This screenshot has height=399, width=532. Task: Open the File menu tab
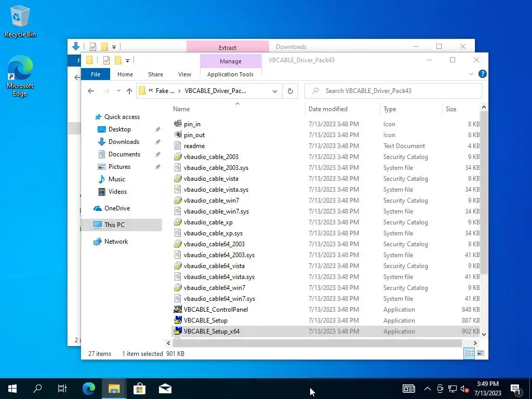96,74
